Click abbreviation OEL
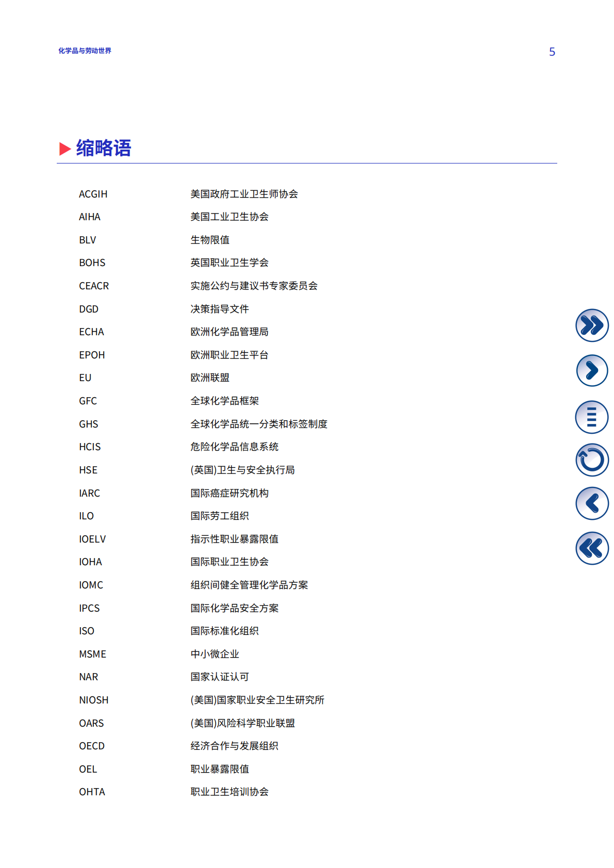 [88, 769]
